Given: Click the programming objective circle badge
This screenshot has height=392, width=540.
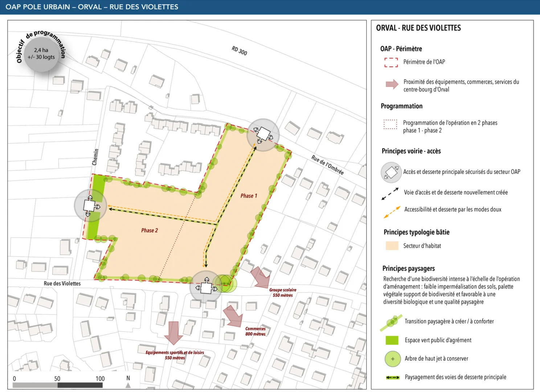Looking at the screenshot, I should click(x=41, y=53).
